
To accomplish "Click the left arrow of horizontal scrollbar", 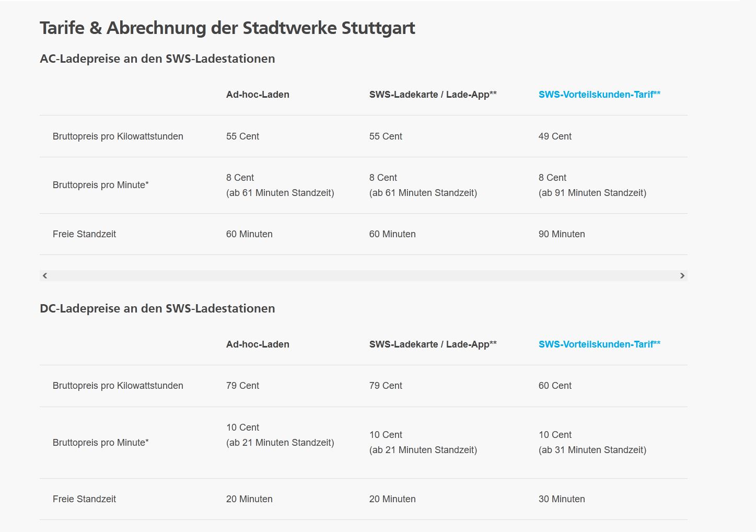I will click(x=45, y=275).
